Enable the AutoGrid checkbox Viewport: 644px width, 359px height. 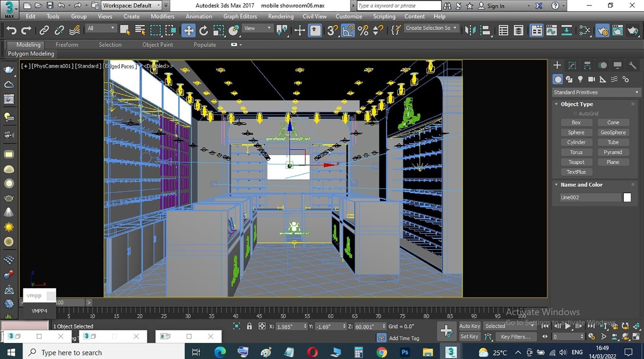[x=575, y=114]
